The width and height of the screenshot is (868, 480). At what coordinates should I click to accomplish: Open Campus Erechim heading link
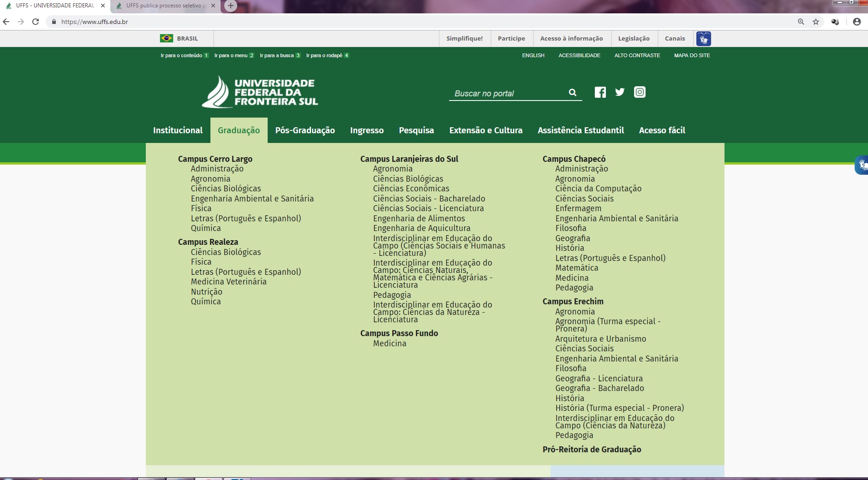point(573,302)
